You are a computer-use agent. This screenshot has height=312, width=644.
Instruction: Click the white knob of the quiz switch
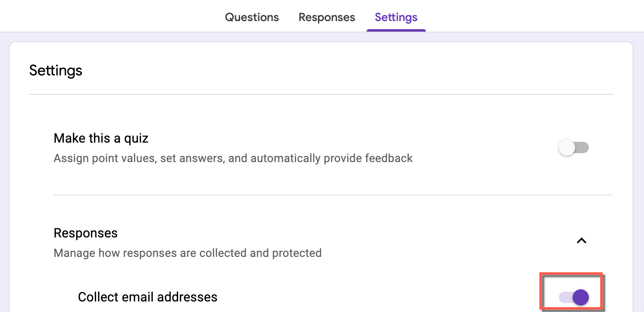pos(567,147)
